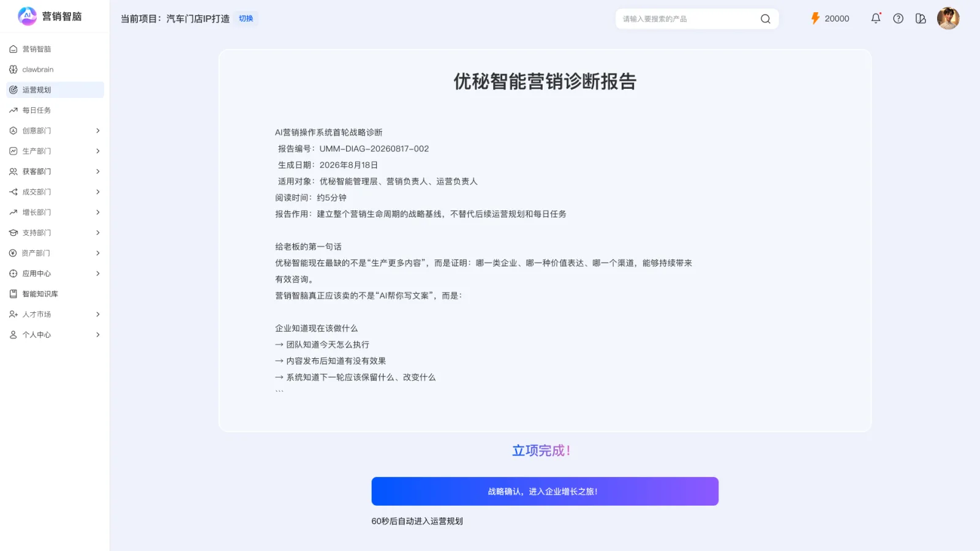Click the theme switch icon next to help

[921, 18]
